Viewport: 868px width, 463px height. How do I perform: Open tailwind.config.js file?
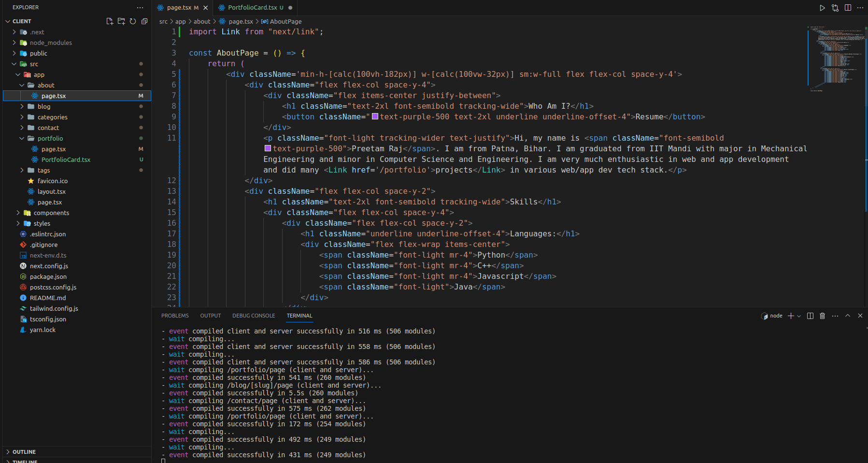[54, 308]
